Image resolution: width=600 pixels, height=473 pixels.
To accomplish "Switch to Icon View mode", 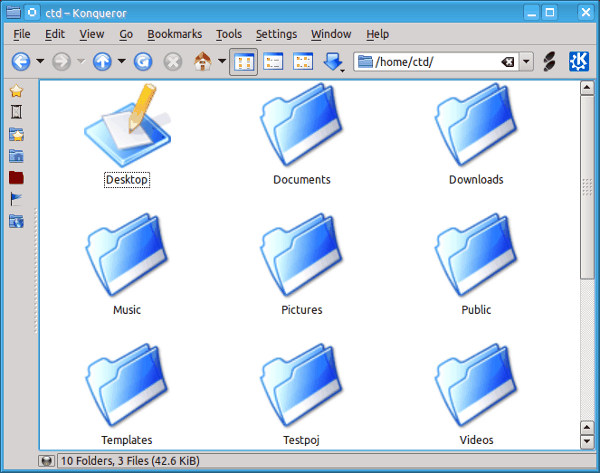I will tap(243, 62).
